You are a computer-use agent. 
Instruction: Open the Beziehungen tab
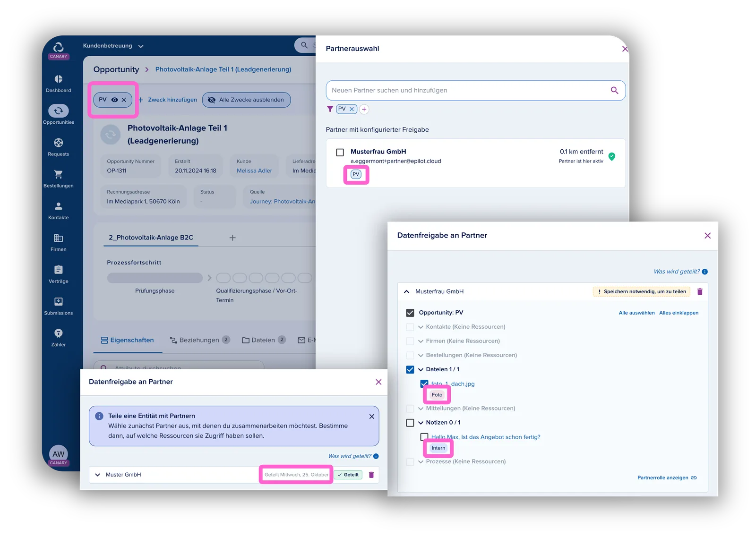(x=200, y=340)
